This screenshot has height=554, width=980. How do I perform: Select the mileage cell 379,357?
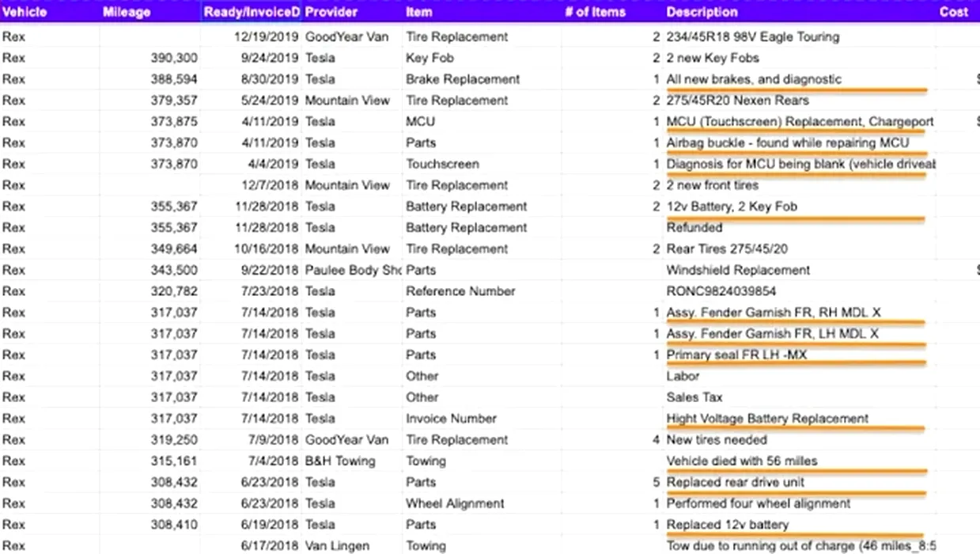174,101
